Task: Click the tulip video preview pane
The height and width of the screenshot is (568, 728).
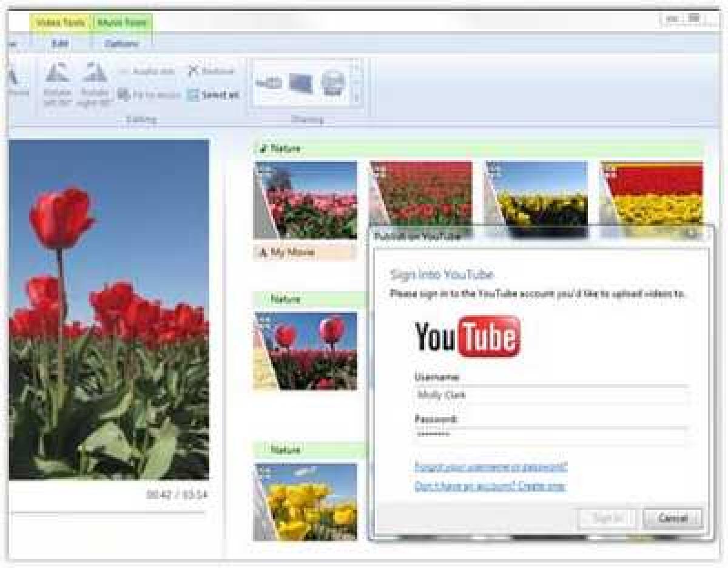Action: [x=109, y=309]
